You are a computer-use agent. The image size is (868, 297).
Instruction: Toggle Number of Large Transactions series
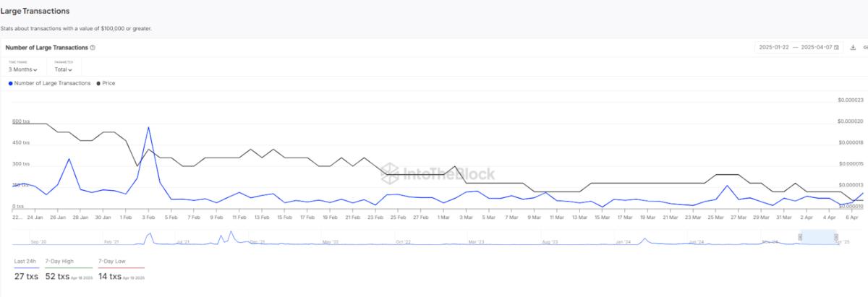point(50,83)
